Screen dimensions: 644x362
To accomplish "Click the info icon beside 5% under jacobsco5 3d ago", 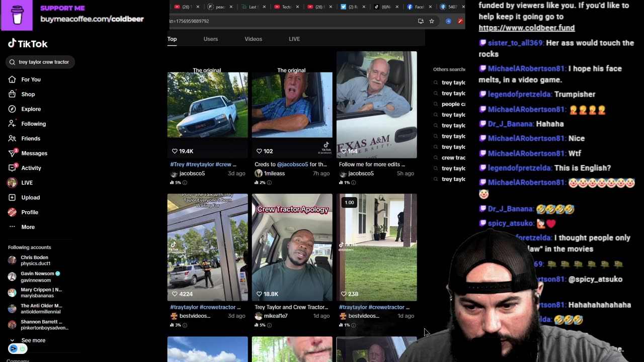I will pyautogui.click(x=185, y=183).
